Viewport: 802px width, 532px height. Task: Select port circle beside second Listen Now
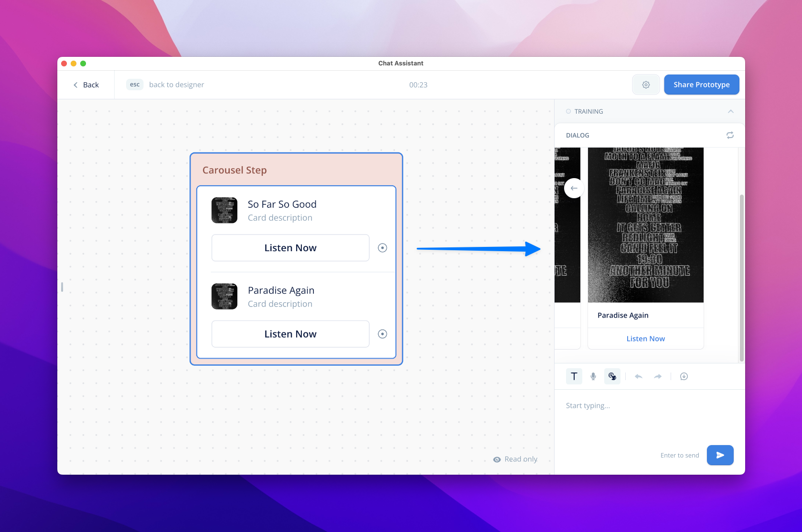click(382, 334)
